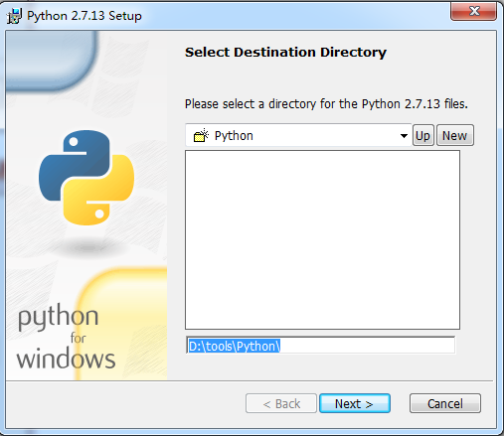The image size is (504, 436).
Task: Create a new folder with New button
Action: [x=455, y=135]
